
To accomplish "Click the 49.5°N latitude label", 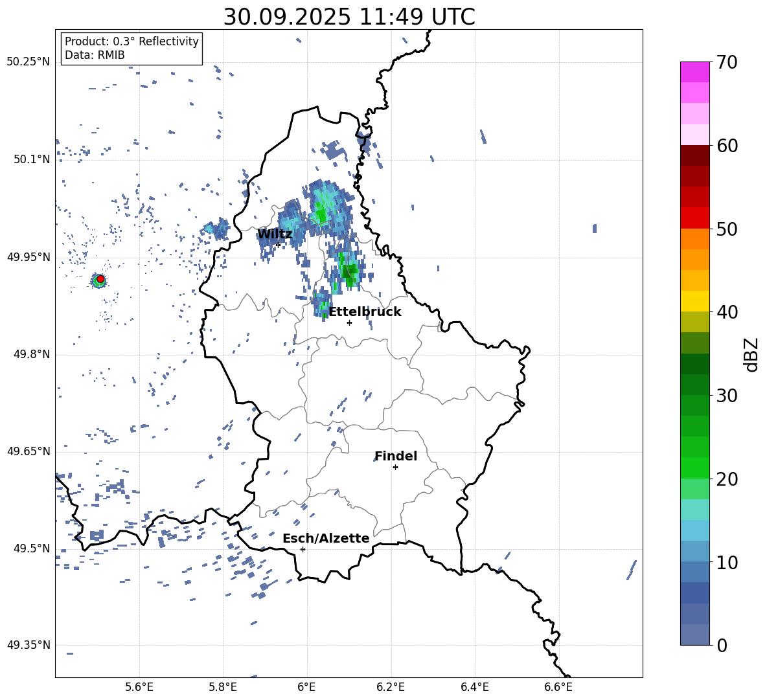I will (32, 548).
